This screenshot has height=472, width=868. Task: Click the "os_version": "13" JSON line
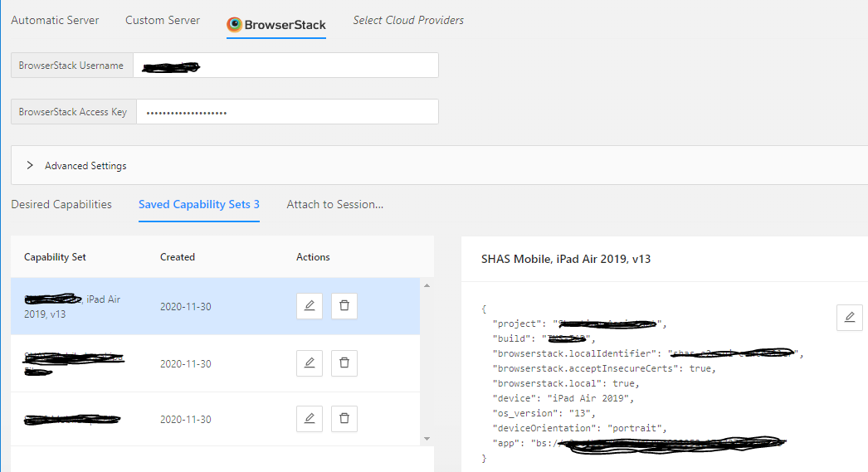point(544,413)
